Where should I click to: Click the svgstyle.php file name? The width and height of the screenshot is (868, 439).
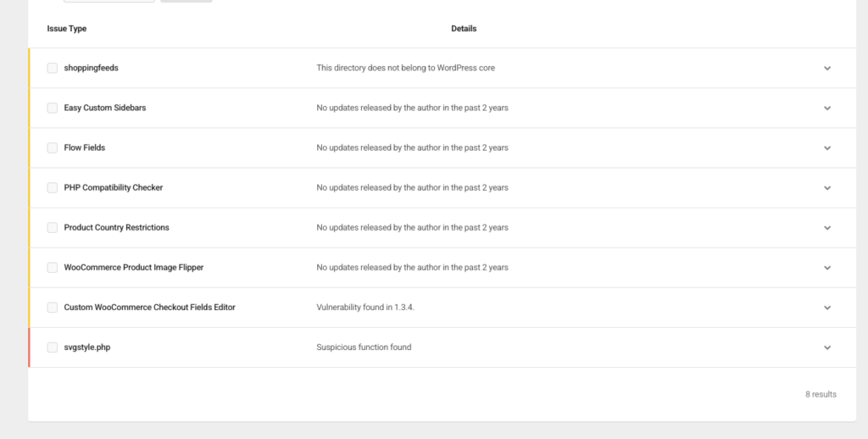87,347
